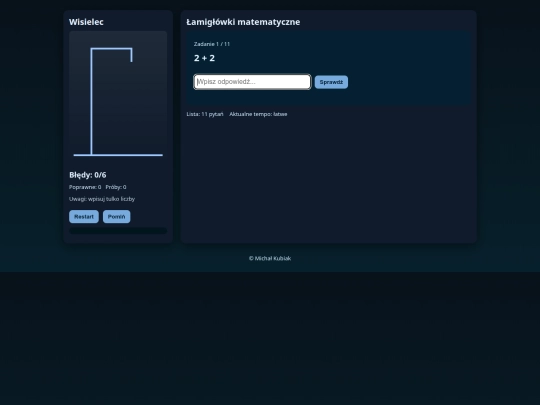Image resolution: width=540 pixels, height=405 pixels.
Task: Click the Pomiń button
Action: click(x=116, y=217)
